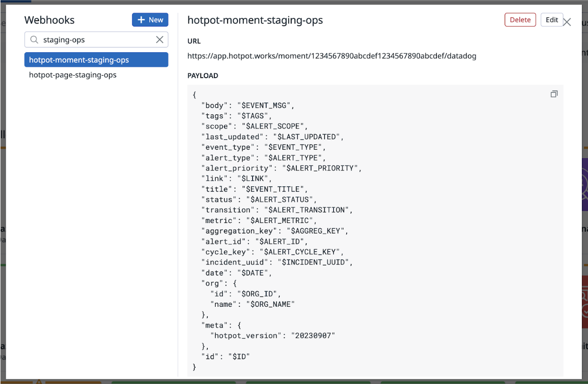The image size is (588, 384).
Task: Click the Webhooks panel title
Action: [x=49, y=20]
